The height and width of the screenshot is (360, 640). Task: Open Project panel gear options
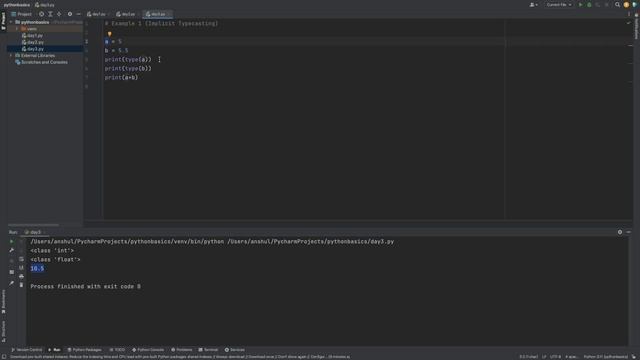(x=70, y=14)
